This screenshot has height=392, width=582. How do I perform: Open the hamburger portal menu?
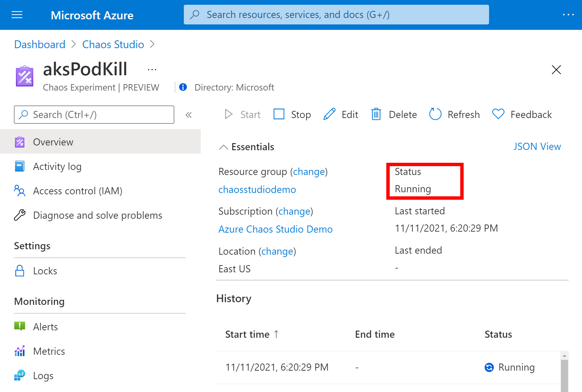[17, 15]
